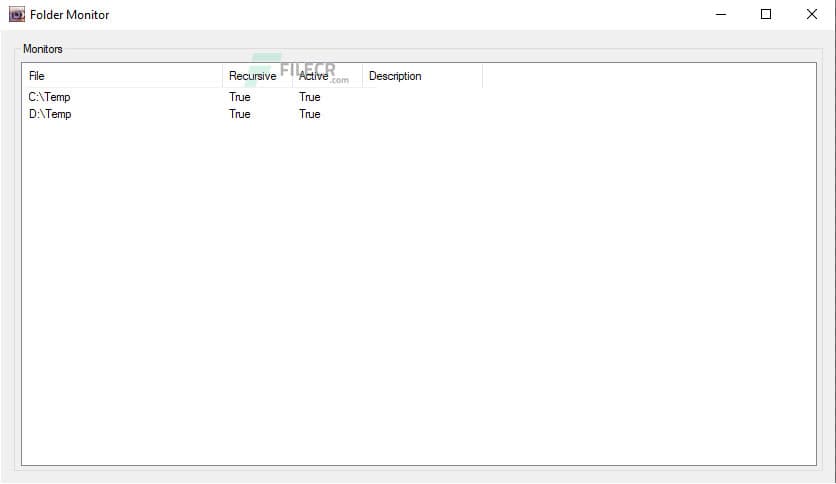This screenshot has height=484, width=836.
Task: Maximize the Folder Monitor window
Action: pyautogui.click(x=766, y=14)
